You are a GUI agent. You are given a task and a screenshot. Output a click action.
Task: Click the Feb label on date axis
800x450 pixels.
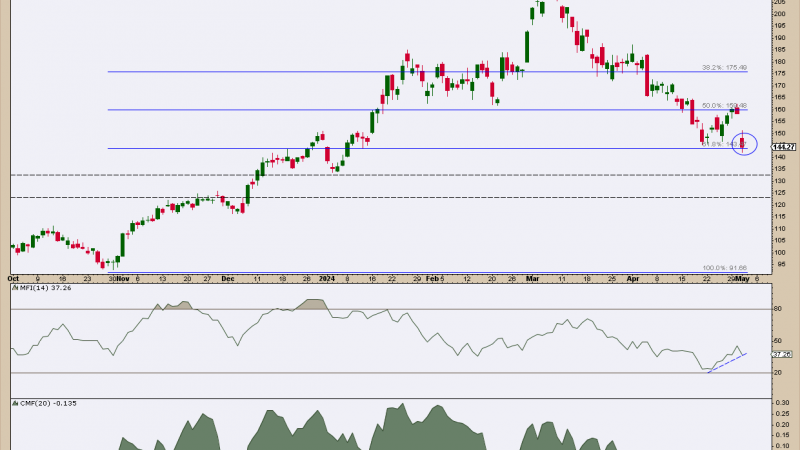click(x=432, y=279)
